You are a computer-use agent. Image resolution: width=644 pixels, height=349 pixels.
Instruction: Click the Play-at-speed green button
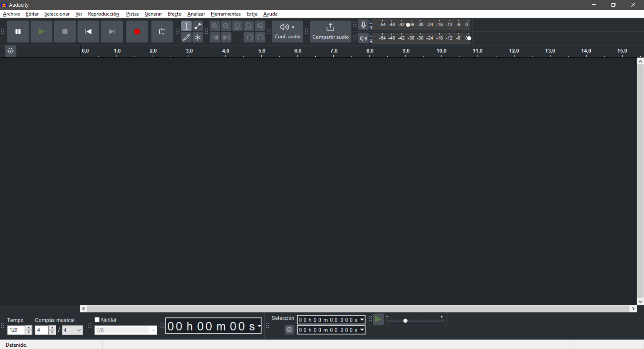[378, 319]
